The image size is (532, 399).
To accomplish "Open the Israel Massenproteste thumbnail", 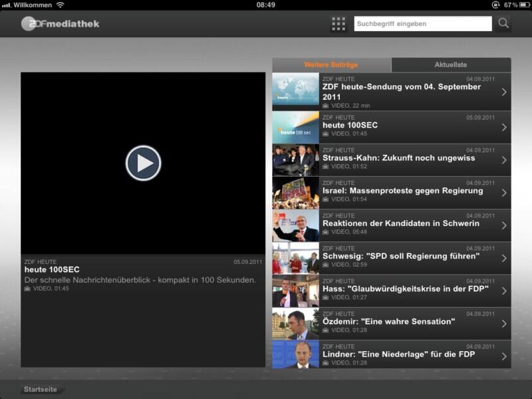I will pos(295,193).
